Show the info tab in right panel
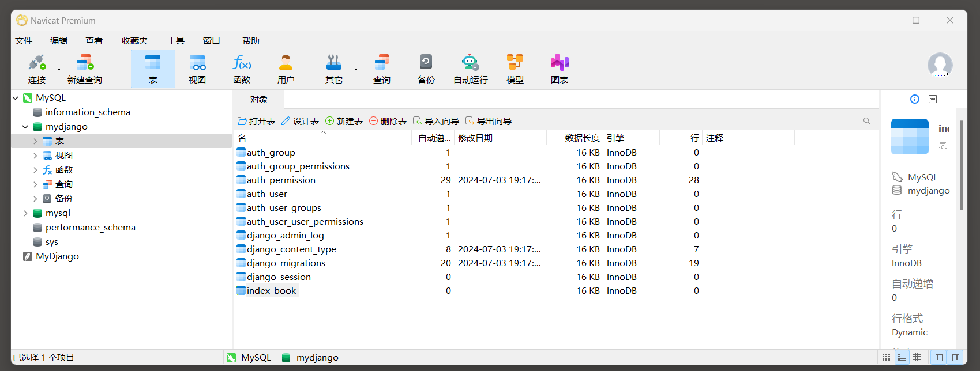 click(915, 99)
